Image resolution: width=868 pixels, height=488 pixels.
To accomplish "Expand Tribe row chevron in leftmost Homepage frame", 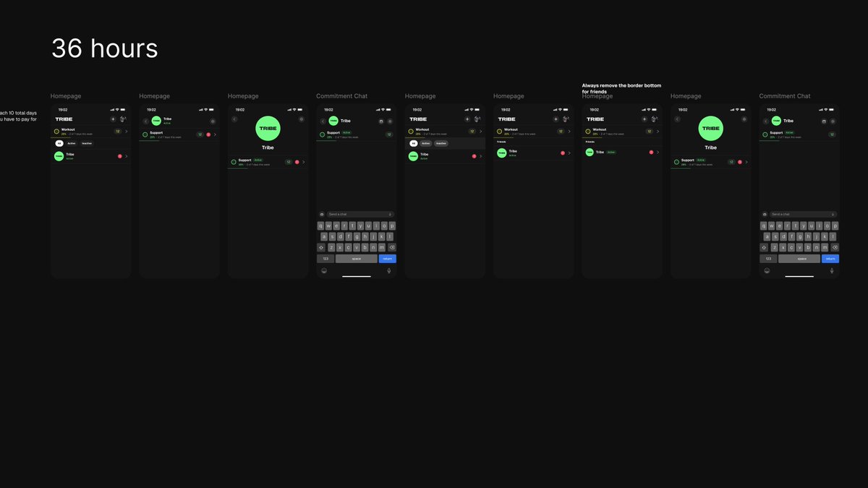I will coord(127,156).
